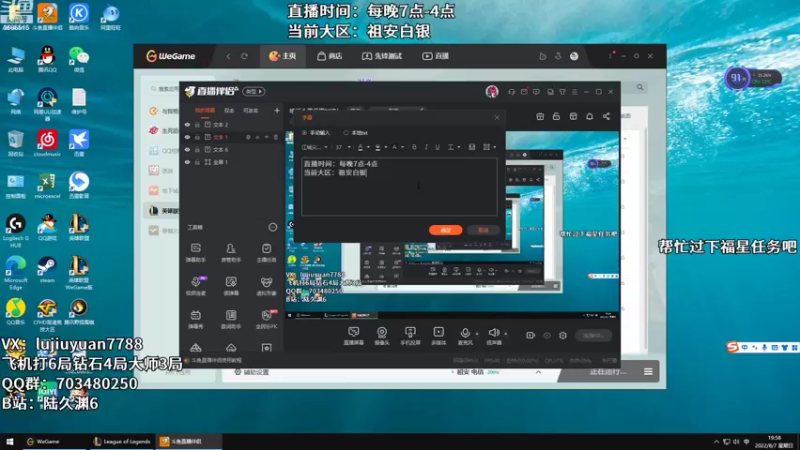
Task: Mute the 麦克风 microphone
Action: pos(465,333)
